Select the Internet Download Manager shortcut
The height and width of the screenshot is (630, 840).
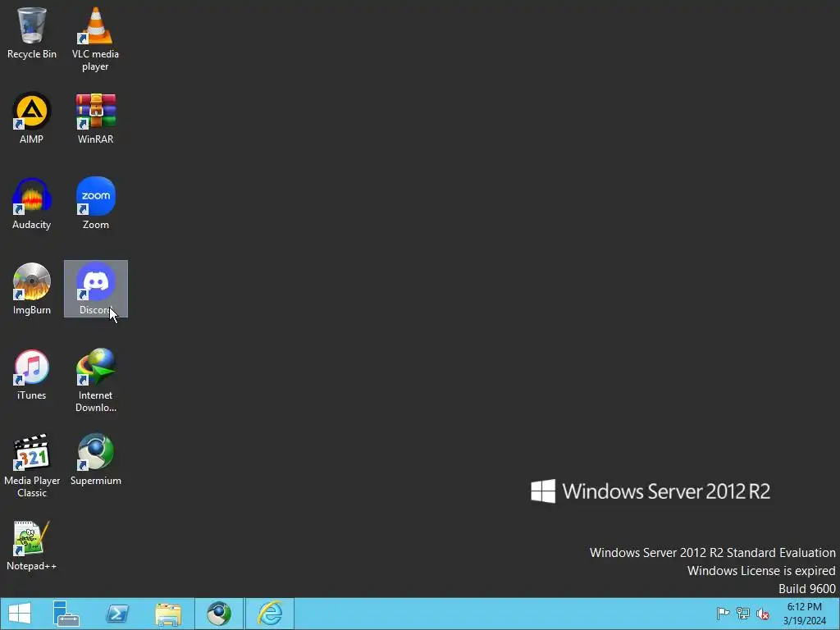click(x=95, y=381)
